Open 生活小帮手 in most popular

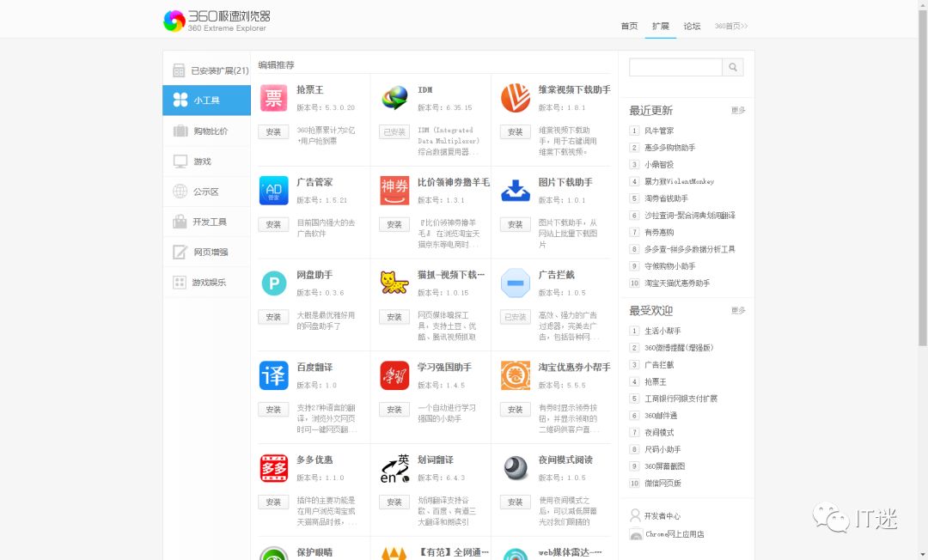(662, 332)
